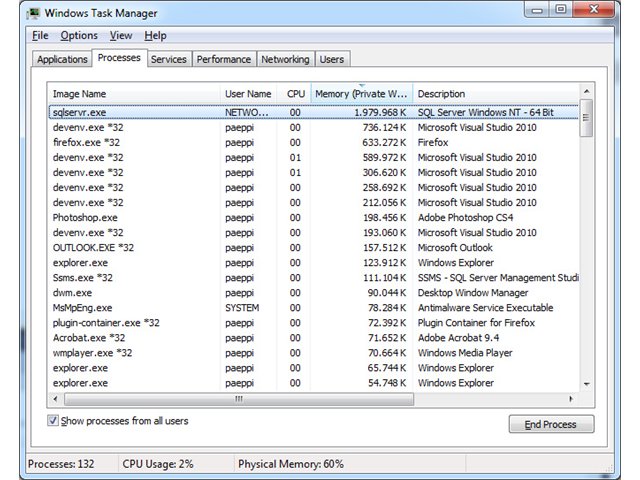Select the firefox.exe *32 process row
640x480 pixels.
pyautogui.click(x=313, y=142)
